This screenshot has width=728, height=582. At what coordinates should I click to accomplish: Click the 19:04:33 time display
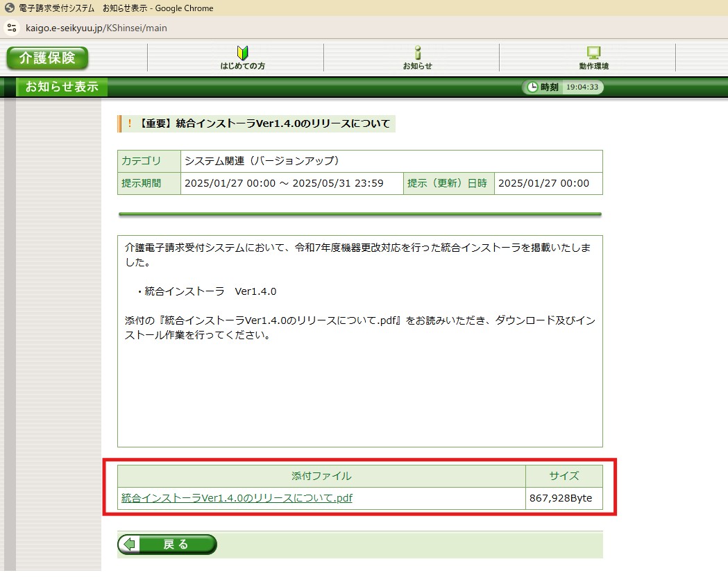coord(582,87)
